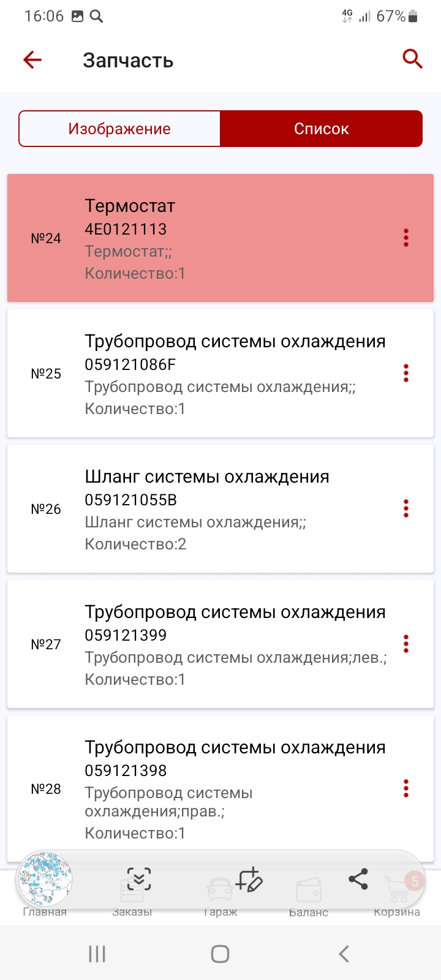Open the Шланг системы охлаждения 059121055B entry

[221, 509]
